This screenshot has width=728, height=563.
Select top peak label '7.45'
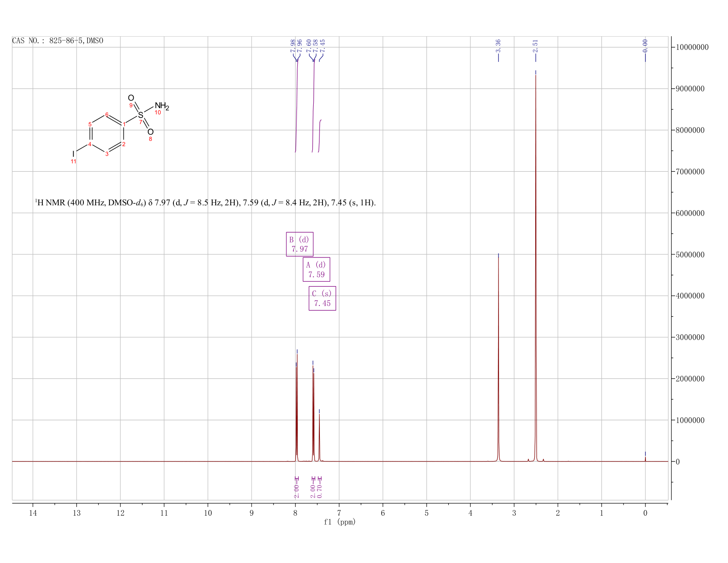point(323,46)
